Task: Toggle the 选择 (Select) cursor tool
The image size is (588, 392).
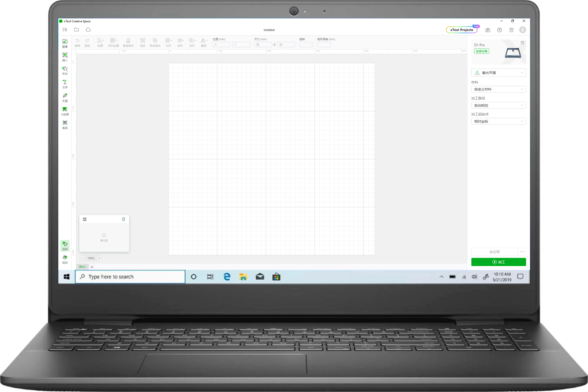Action: click(x=65, y=246)
